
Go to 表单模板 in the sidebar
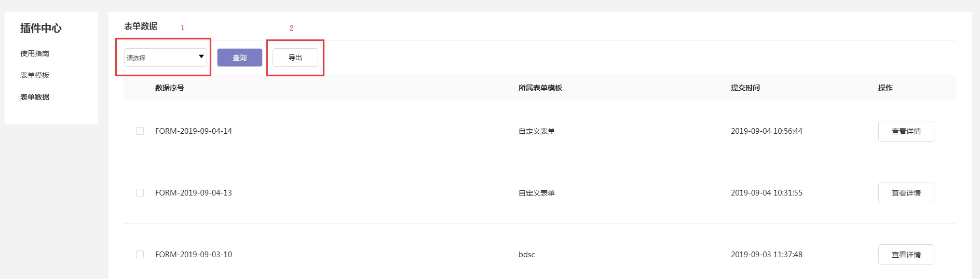tap(35, 75)
